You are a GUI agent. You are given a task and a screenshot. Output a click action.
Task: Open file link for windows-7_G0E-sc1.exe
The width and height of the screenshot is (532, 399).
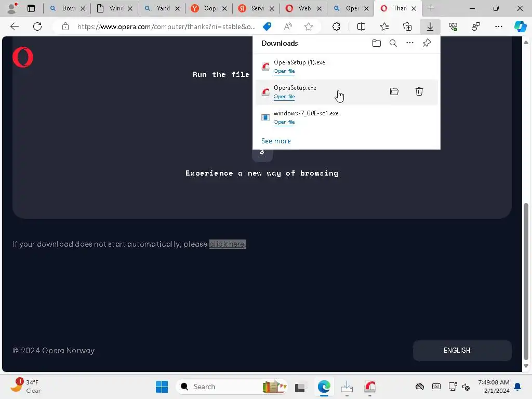(x=284, y=122)
